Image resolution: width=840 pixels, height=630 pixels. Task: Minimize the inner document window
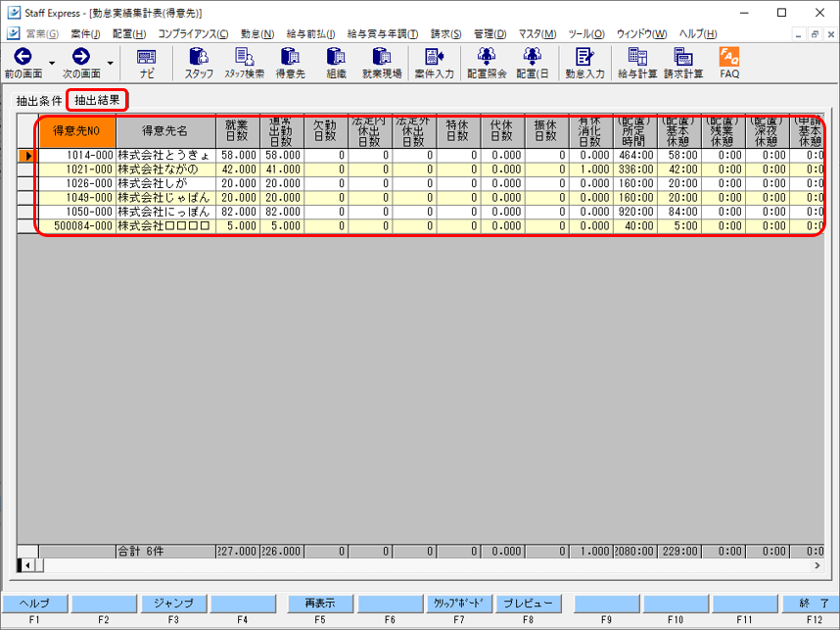tap(799, 34)
